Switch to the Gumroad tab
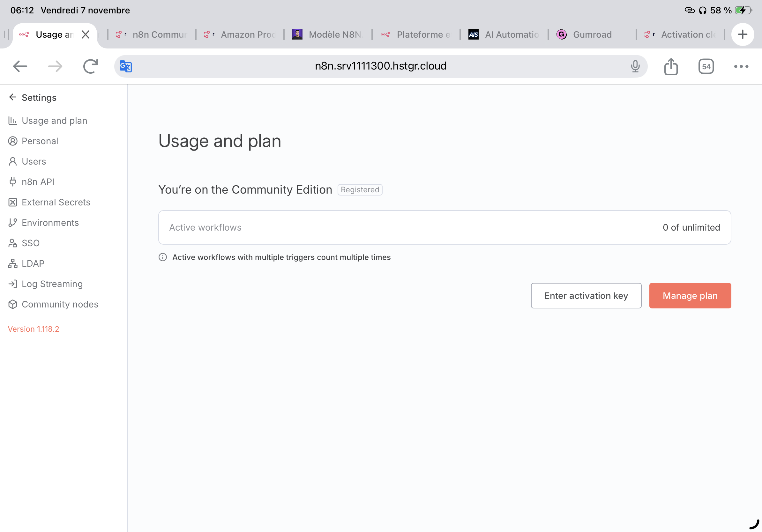 592,34
